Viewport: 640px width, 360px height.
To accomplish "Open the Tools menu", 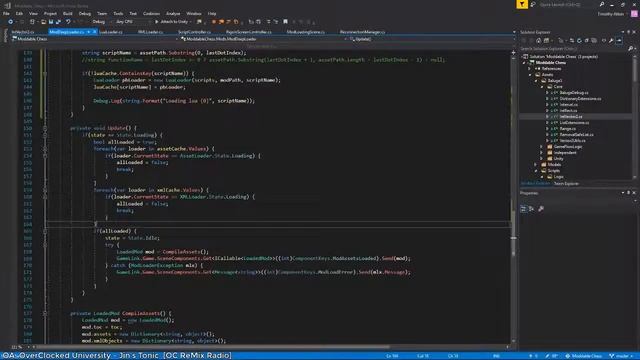I will pos(118,13).
